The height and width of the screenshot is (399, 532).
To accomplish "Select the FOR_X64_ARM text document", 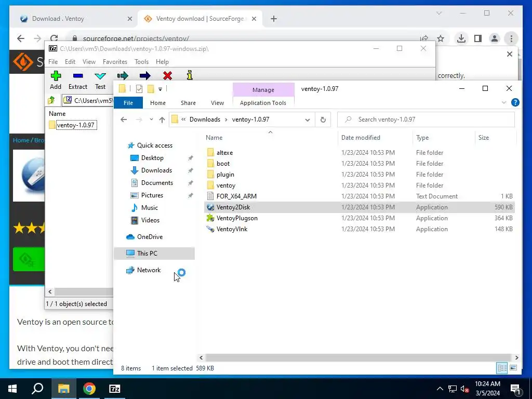I will coord(360,196).
